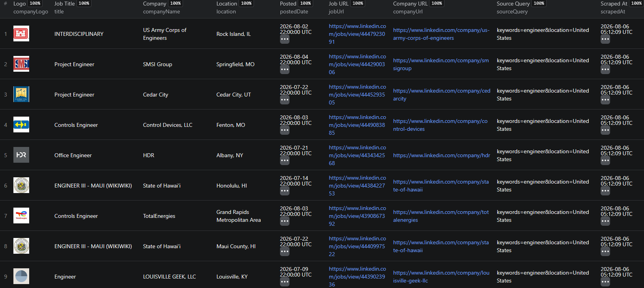This screenshot has width=644, height=288.
Task: Expand the scraped timestamp in the Honolulu, HI row
Action: point(605,191)
